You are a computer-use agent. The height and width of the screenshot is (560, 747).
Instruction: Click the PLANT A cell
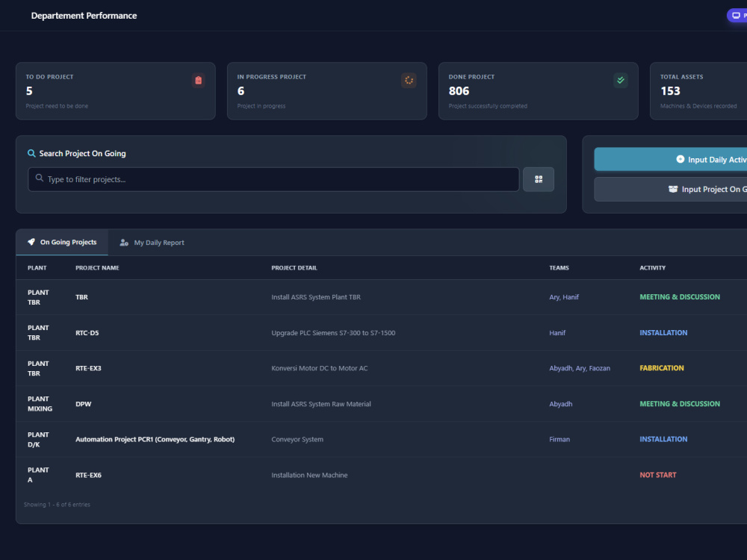tap(38, 475)
